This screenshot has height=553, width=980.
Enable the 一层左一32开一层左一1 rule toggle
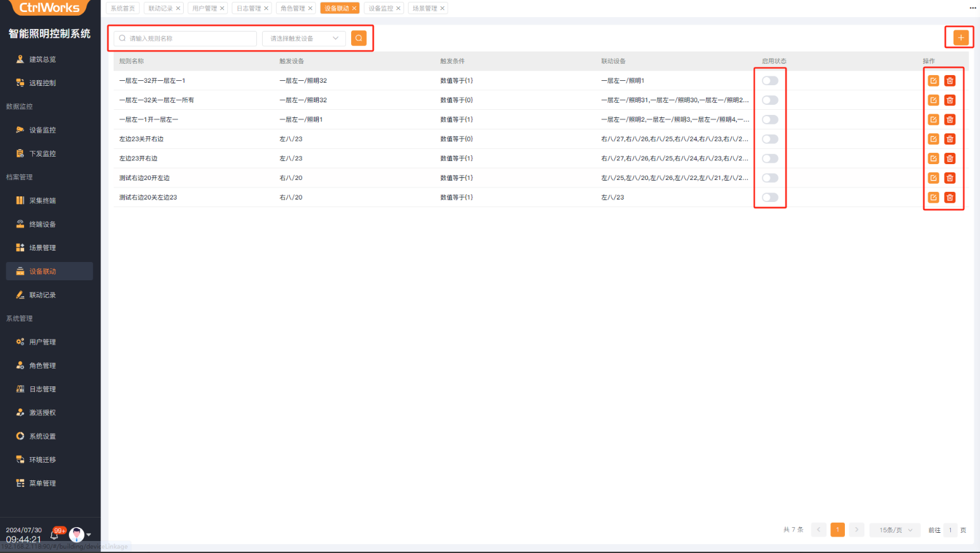coord(770,81)
